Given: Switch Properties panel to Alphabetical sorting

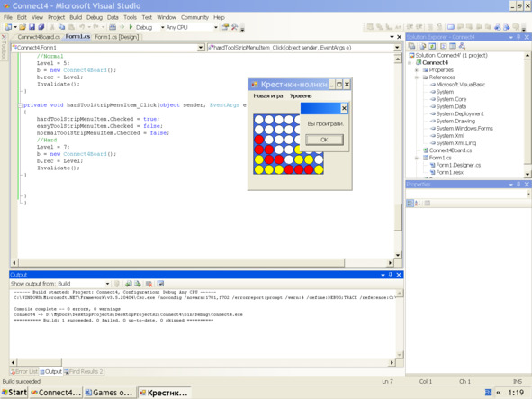Looking at the screenshot, I should (x=418, y=203).
